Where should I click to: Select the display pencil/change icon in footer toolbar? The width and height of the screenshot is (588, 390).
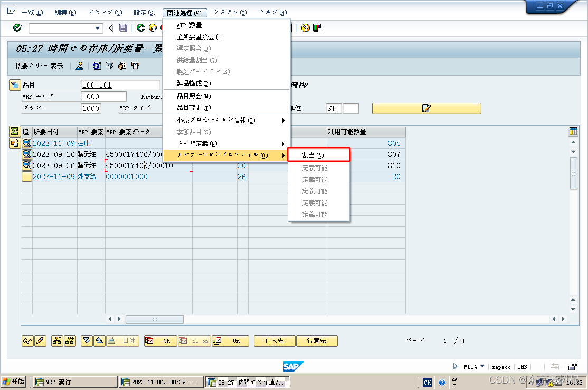click(40, 341)
